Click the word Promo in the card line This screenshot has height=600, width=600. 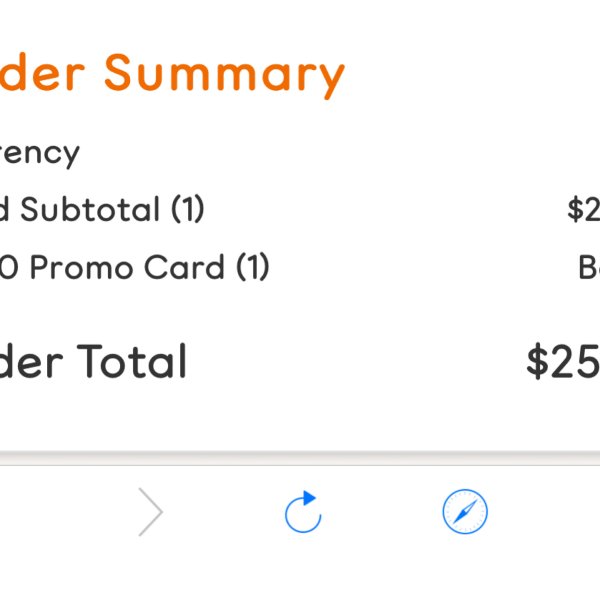point(82,267)
